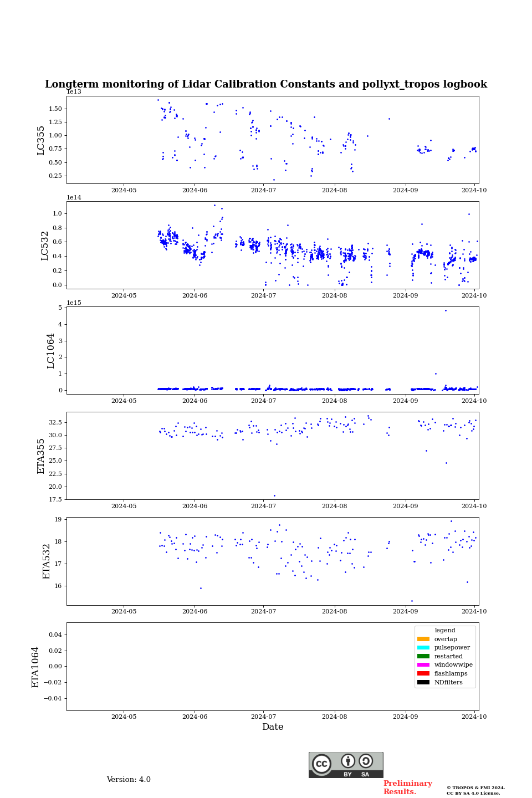Click the 'restarted' legend label

click(x=448, y=656)
